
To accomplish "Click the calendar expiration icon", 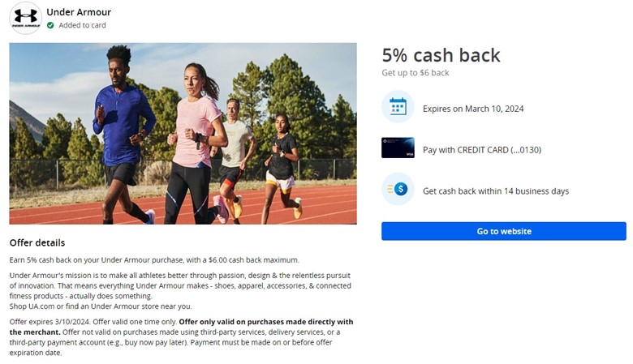I will [398, 107].
